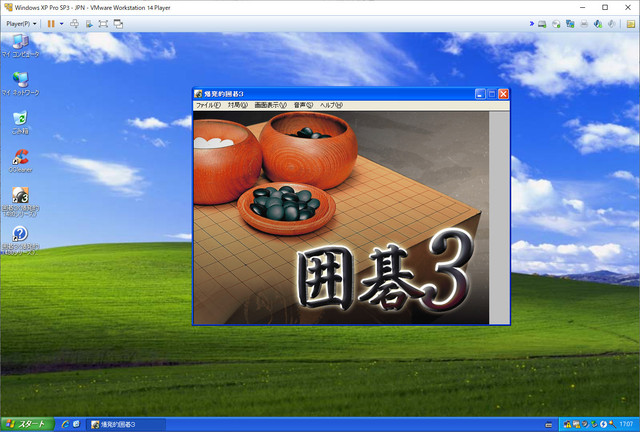Click the removable device install icon in VMware toolbar
Viewport: 640px width, 432px height.
(x=89, y=24)
